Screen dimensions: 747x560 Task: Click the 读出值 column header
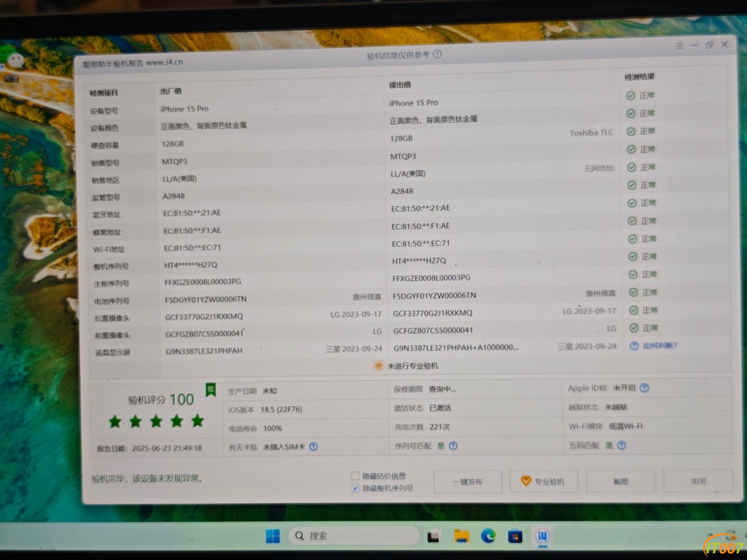click(400, 85)
